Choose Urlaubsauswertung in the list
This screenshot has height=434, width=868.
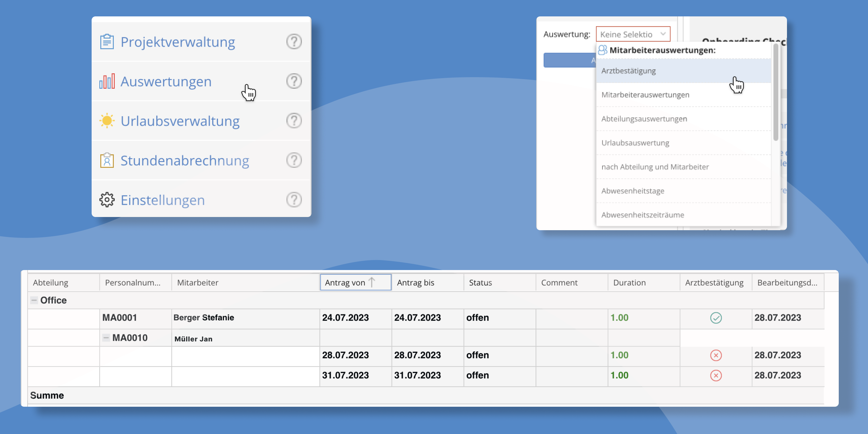coord(635,143)
